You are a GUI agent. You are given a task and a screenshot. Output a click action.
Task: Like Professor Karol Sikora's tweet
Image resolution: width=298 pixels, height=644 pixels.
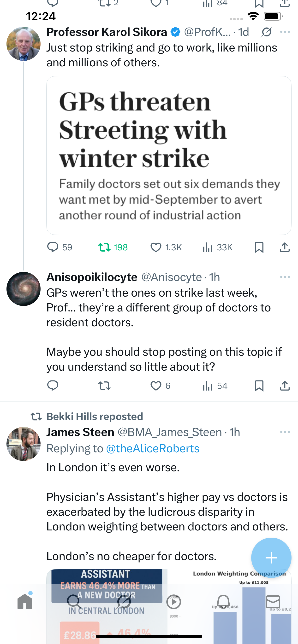tap(156, 247)
